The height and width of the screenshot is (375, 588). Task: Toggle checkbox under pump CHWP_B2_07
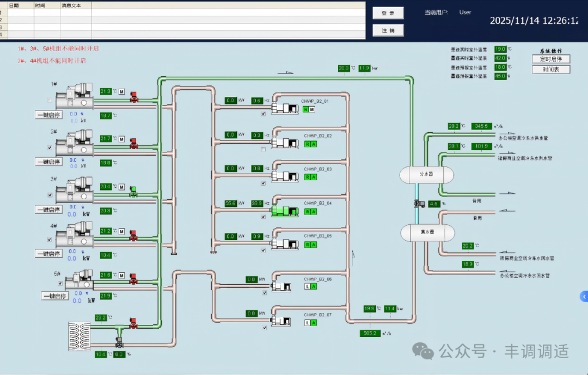pyautogui.click(x=265, y=328)
